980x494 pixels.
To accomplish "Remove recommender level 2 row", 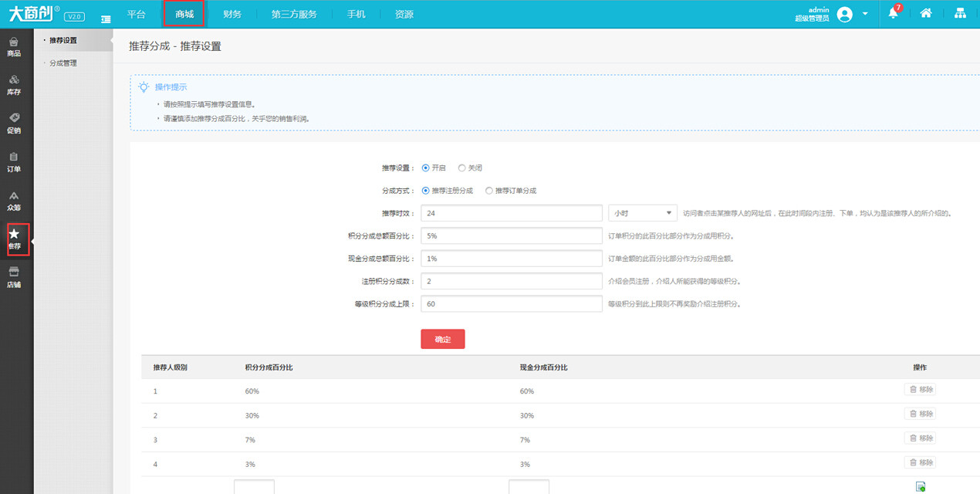I will click(x=920, y=414).
